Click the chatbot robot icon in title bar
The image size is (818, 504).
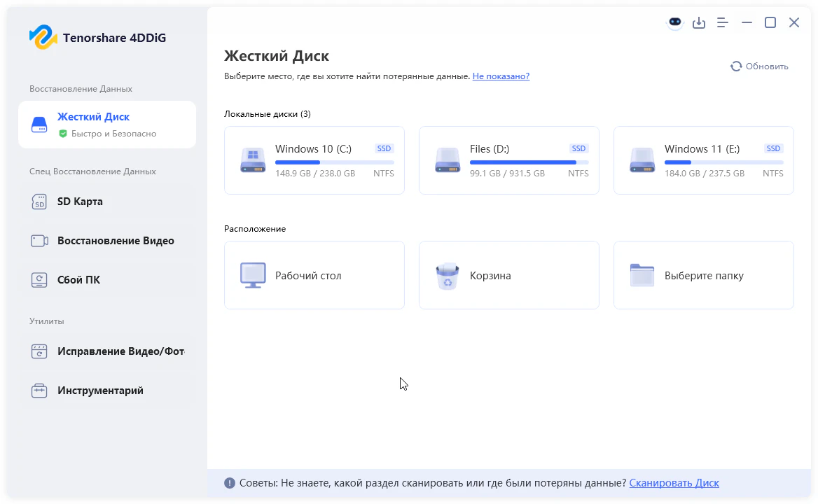(674, 23)
